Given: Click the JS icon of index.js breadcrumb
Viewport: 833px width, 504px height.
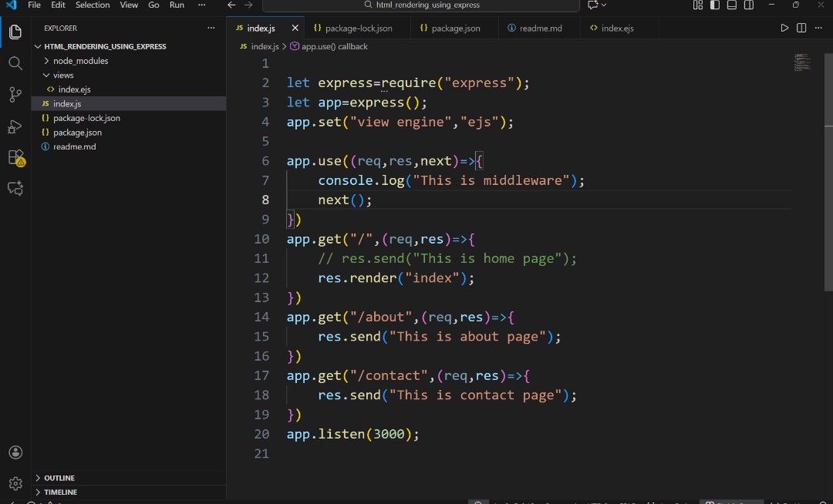Looking at the screenshot, I should [x=243, y=47].
